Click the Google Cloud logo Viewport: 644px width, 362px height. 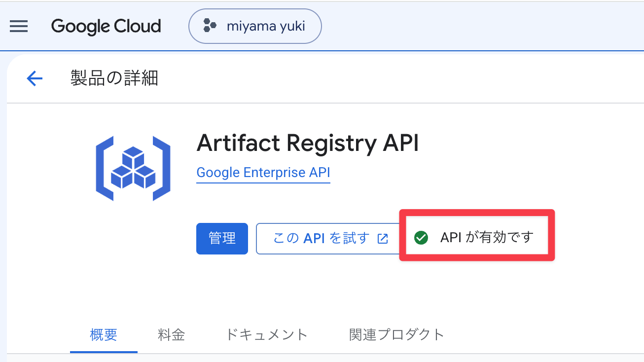[106, 26]
